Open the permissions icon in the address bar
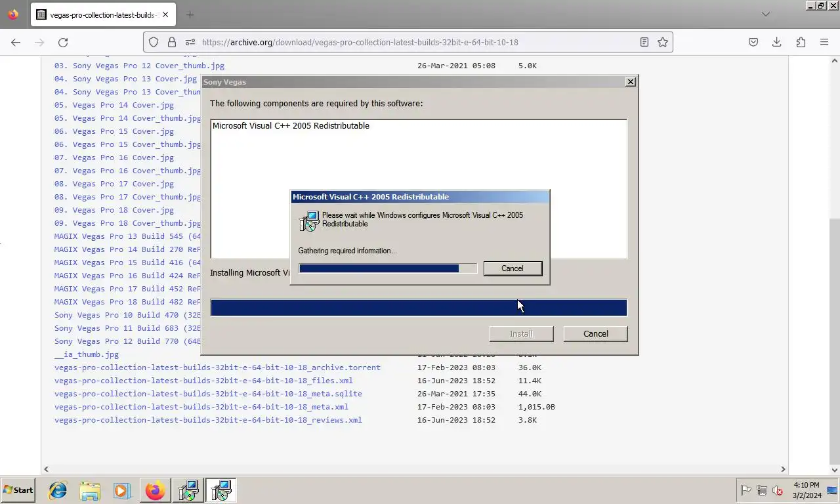This screenshot has width=840, height=504. pos(190,42)
